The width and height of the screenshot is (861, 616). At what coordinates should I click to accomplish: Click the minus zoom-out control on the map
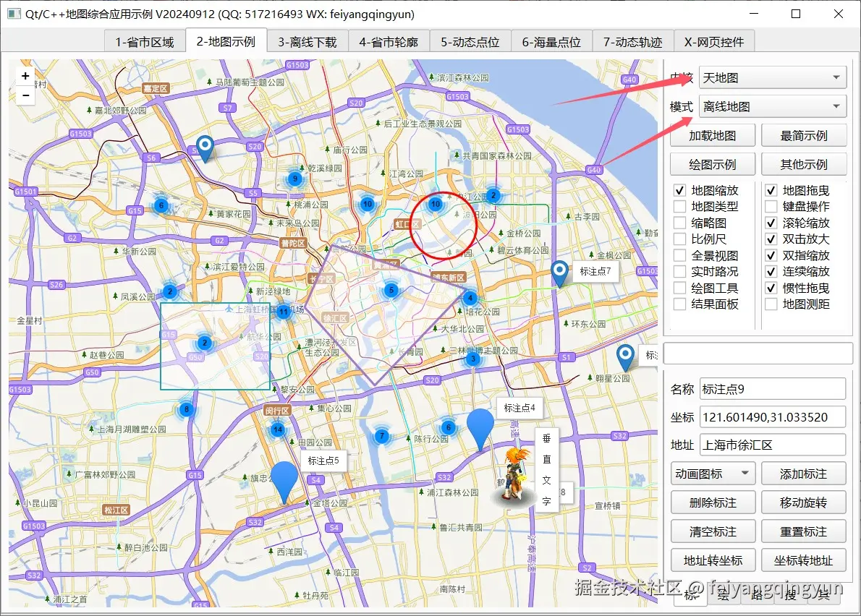click(25, 95)
